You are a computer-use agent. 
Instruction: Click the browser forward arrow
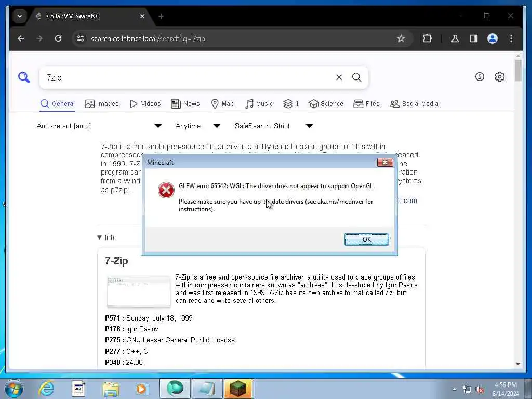[39, 38]
